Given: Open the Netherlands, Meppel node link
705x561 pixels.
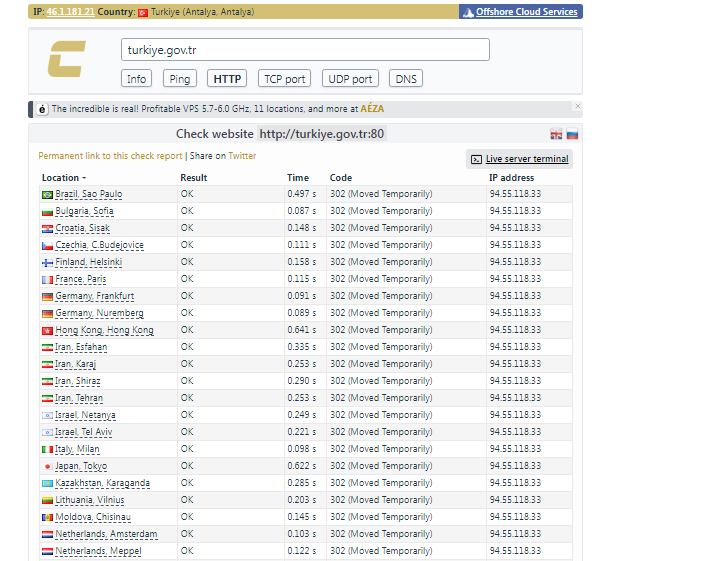Looking at the screenshot, I should [x=98, y=551].
